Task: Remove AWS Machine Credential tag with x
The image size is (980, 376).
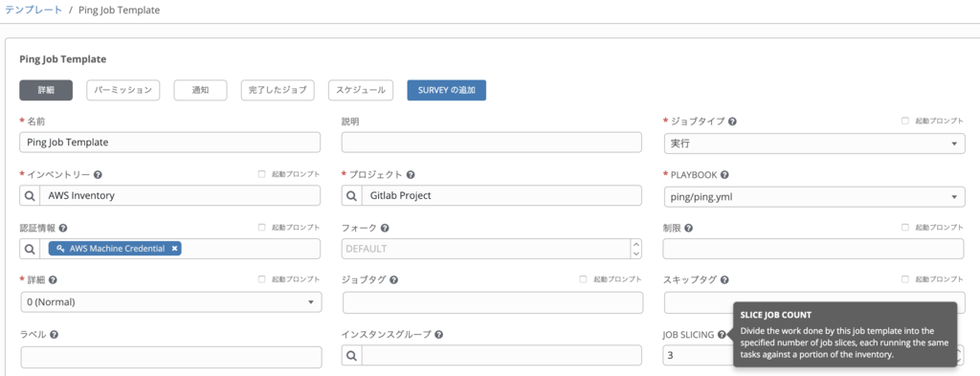Action: pos(175,249)
